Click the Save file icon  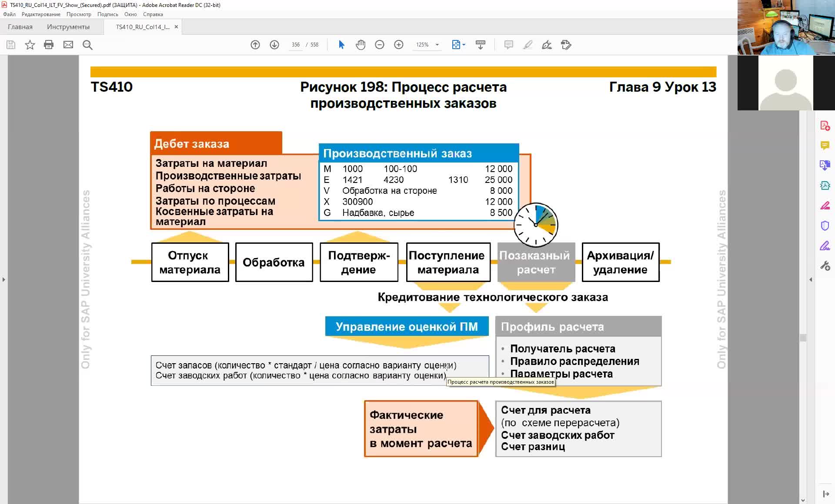tap(11, 45)
